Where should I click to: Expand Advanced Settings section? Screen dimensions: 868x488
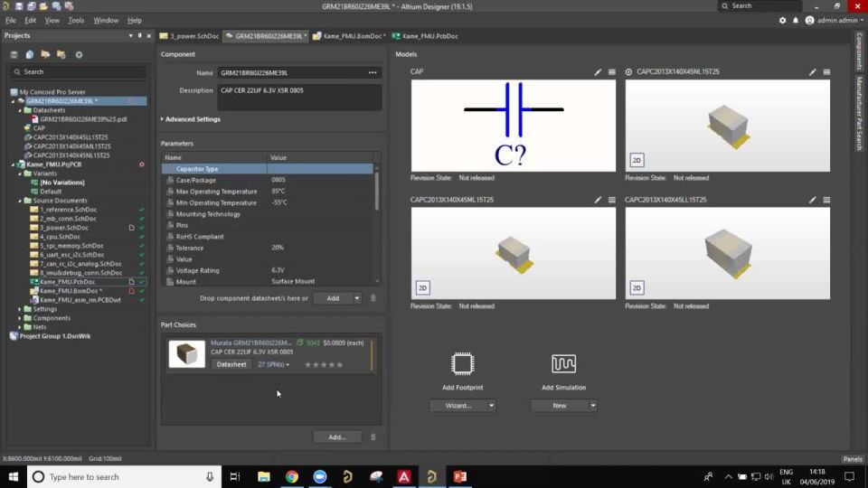click(x=191, y=119)
